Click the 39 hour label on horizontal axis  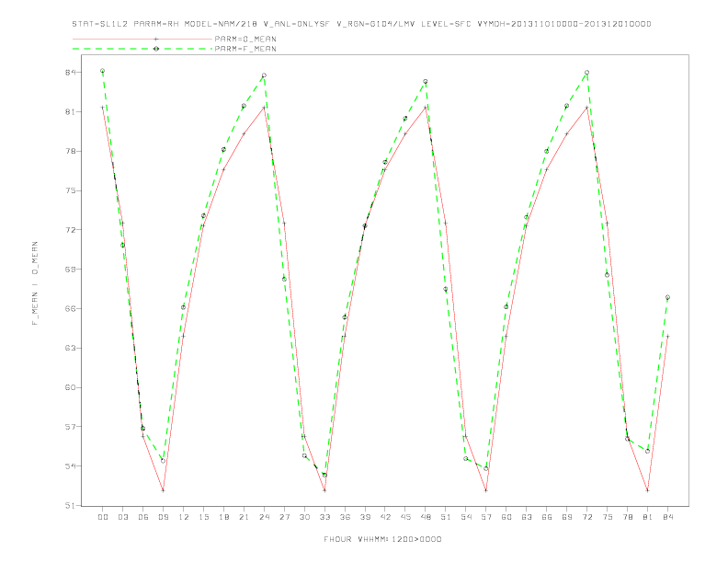365,517
